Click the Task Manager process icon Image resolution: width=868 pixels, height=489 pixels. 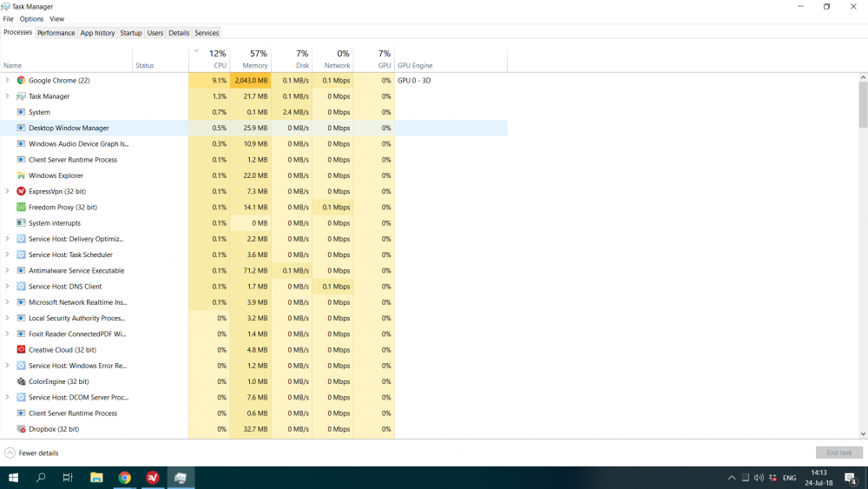pos(21,96)
